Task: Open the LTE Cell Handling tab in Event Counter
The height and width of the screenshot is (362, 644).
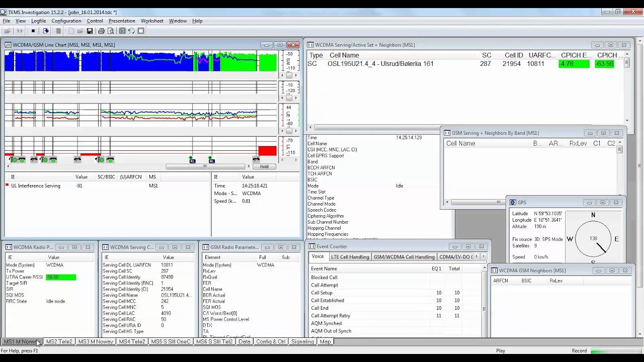Action: 350,257
